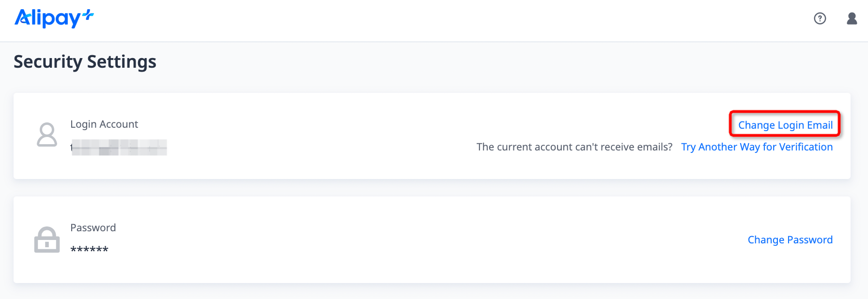868x299 pixels.
Task: Click the Password label text
Action: click(93, 228)
